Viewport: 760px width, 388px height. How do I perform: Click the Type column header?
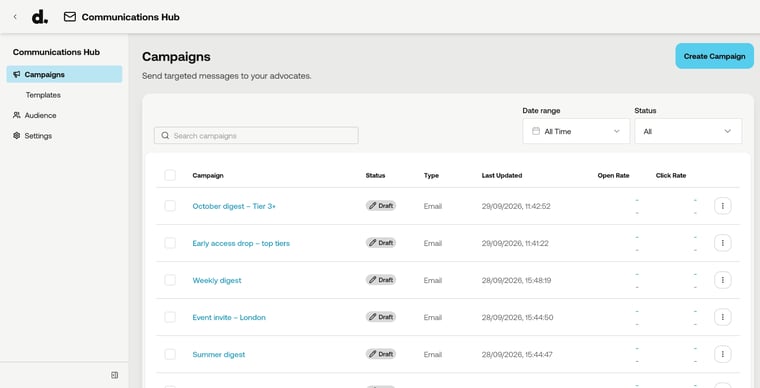431,175
